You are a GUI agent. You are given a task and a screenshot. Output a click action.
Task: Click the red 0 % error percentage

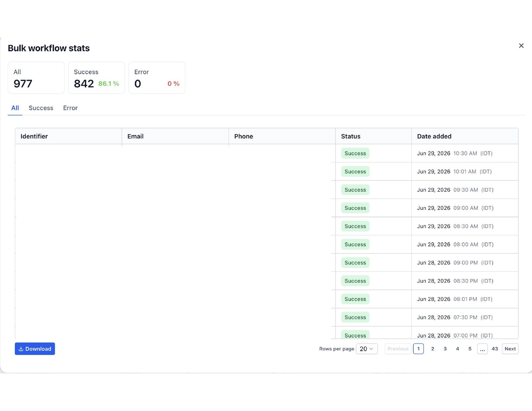pyautogui.click(x=173, y=83)
